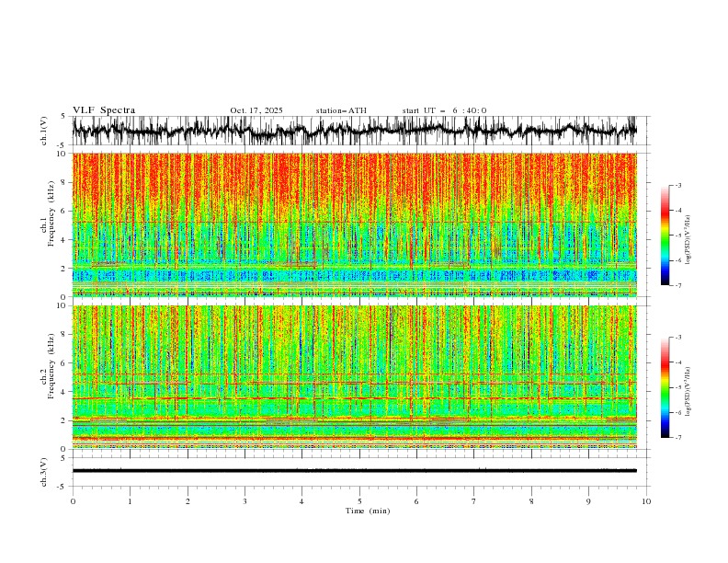Image resolution: width=728 pixels, height=563 pixels.
Task: Click the 'ch.3(V)' axis label
Action: click(x=44, y=472)
